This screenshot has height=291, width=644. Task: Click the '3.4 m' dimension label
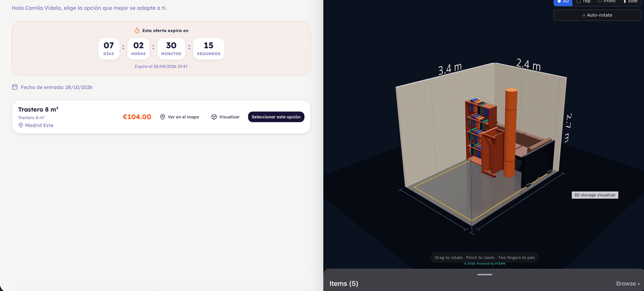(x=450, y=69)
